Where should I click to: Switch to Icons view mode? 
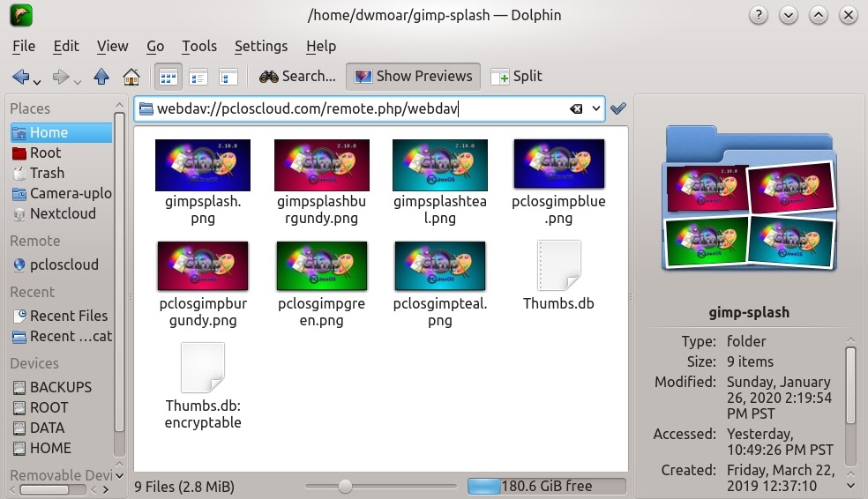tap(168, 77)
